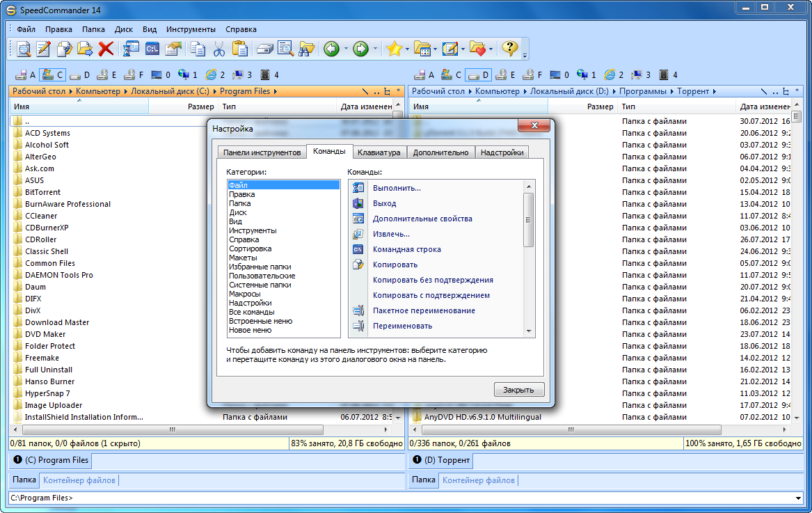Select the DAEMON Tools Pro folder
The width and height of the screenshot is (812, 513).
(x=59, y=275)
